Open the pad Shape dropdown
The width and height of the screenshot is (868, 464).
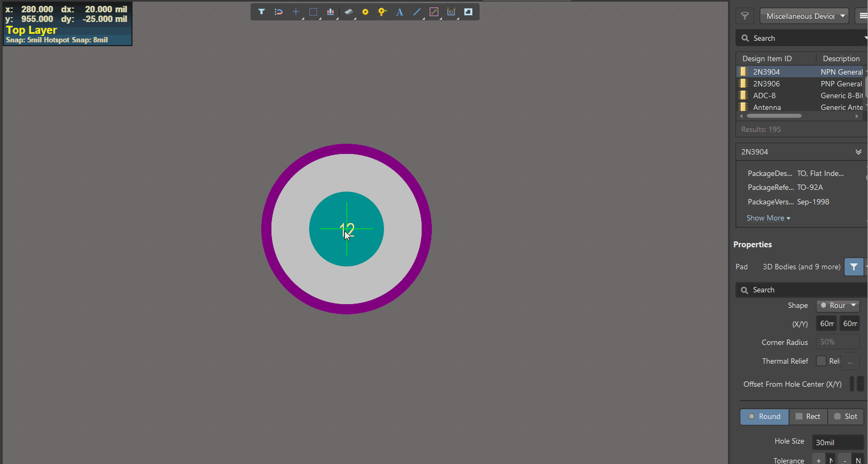(837, 305)
